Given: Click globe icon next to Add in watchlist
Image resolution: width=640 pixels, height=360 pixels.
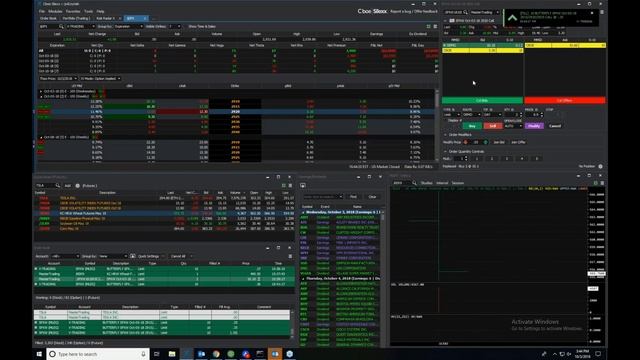Looking at the screenshot, I should click(x=78, y=186).
